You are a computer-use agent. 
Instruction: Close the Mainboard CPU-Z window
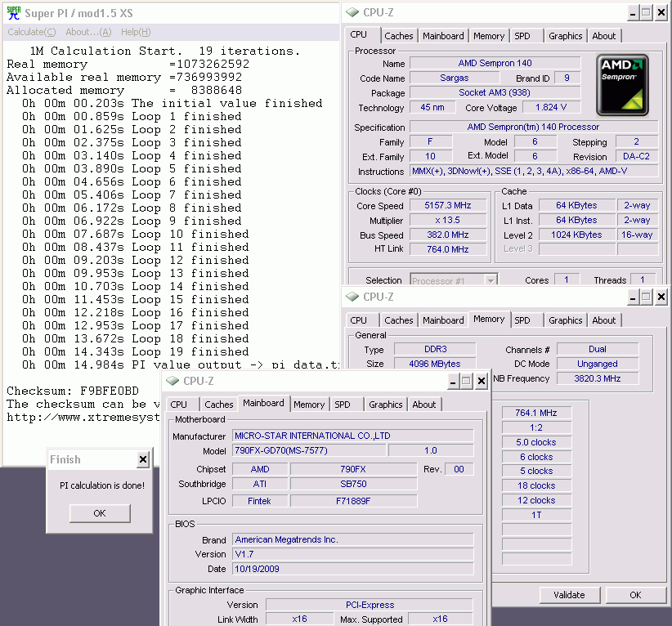coord(482,381)
